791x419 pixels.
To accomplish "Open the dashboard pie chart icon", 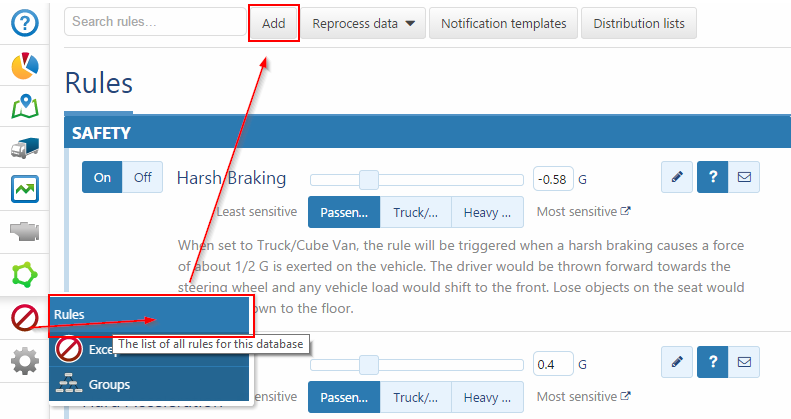I will [24, 66].
